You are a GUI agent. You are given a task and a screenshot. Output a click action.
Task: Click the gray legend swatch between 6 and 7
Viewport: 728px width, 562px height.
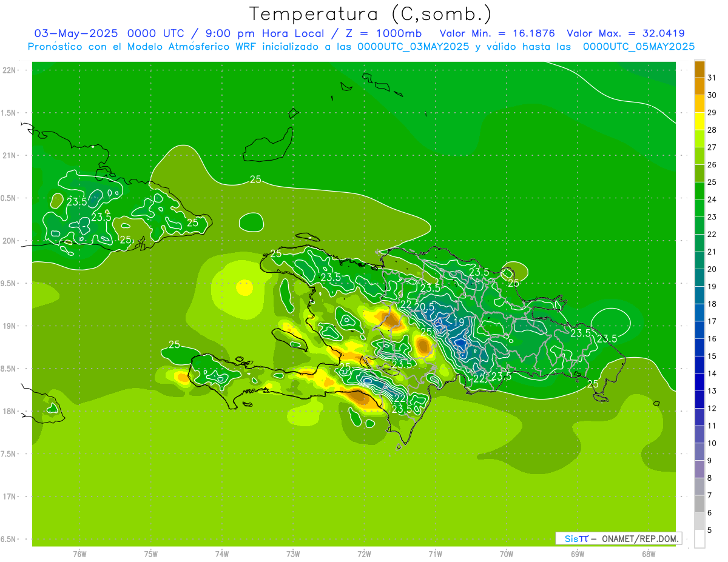tap(699, 504)
